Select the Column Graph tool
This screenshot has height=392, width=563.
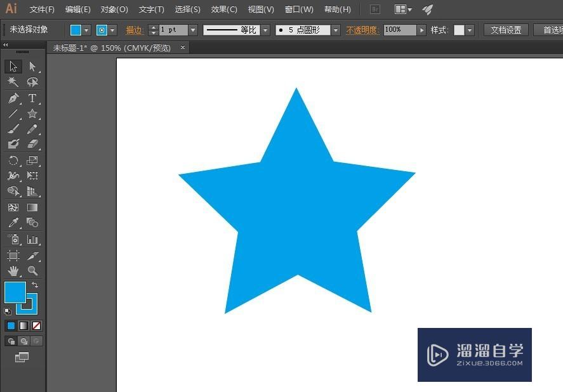(x=32, y=239)
